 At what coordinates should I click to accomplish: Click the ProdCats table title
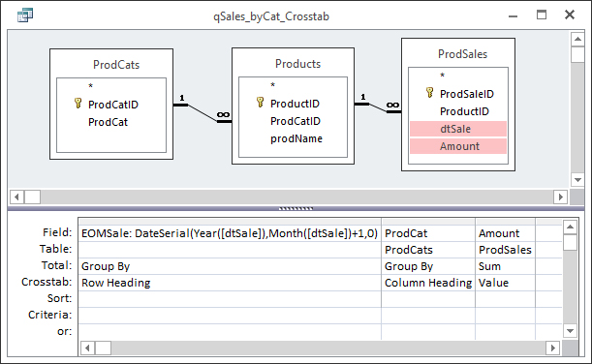116,65
